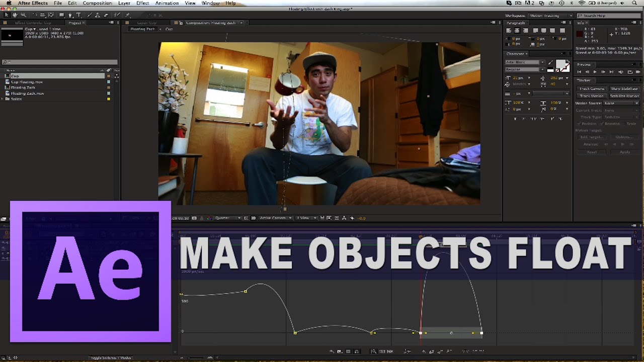Click the graph editor snap icon
This screenshot has height=362, width=644.
point(357,351)
